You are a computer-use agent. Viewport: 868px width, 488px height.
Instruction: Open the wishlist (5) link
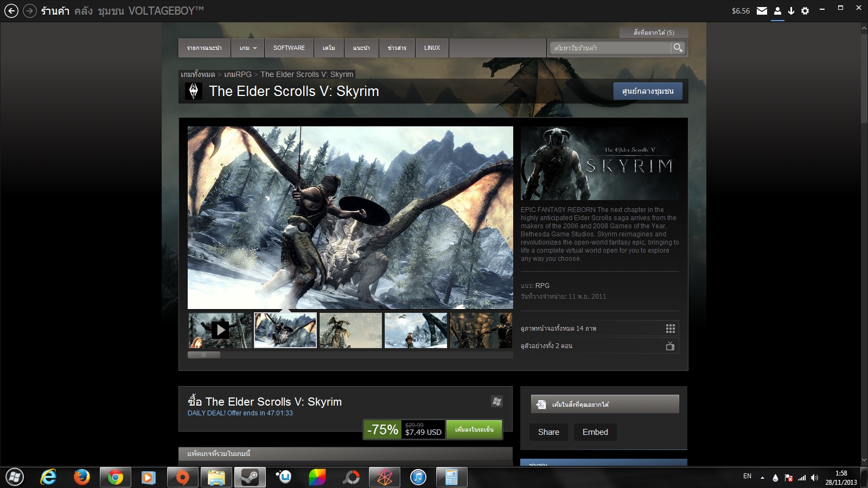[x=654, y=33]
